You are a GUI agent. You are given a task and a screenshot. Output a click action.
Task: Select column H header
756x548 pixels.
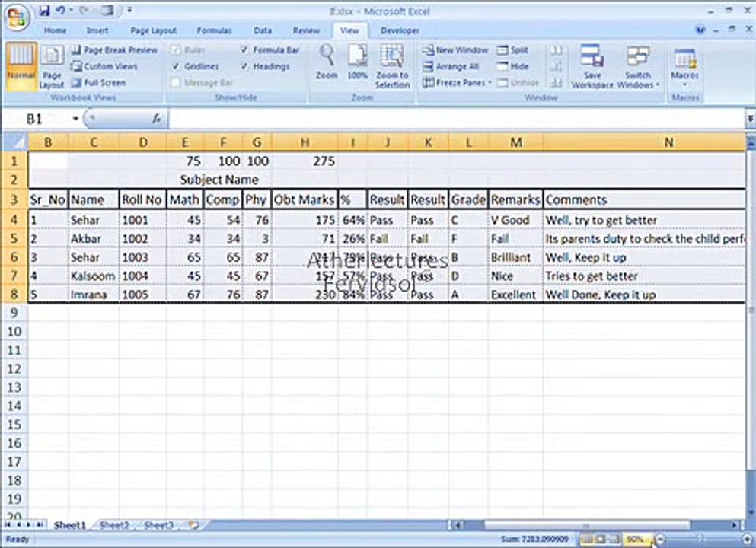pos(305,142)
